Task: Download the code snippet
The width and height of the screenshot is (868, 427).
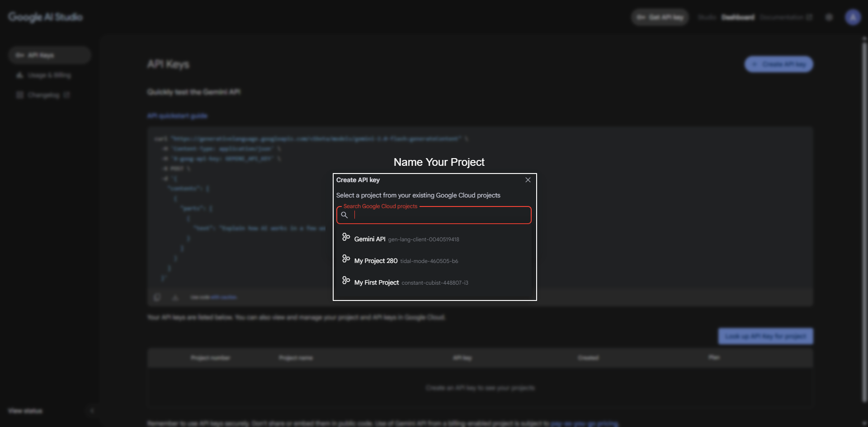Action: [x=175, y=297]
